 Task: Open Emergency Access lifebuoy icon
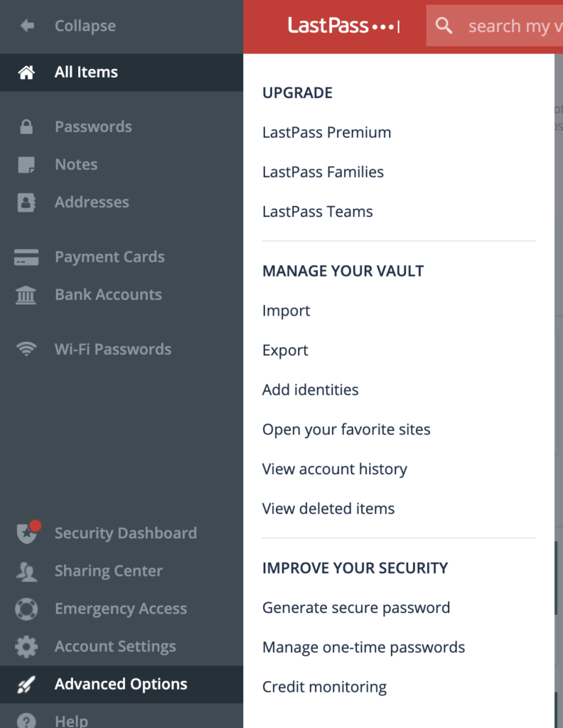click(x=26, y=609)
